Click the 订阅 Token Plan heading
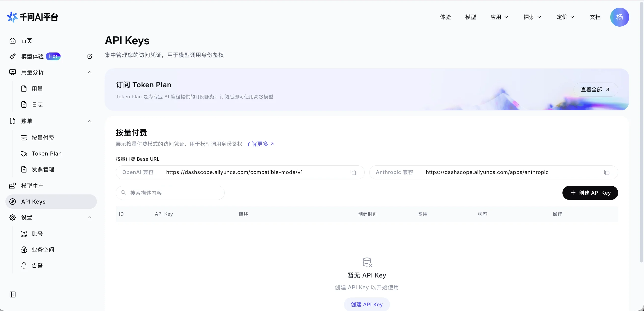Screen dimensions: 644x311 coord(143,85)
